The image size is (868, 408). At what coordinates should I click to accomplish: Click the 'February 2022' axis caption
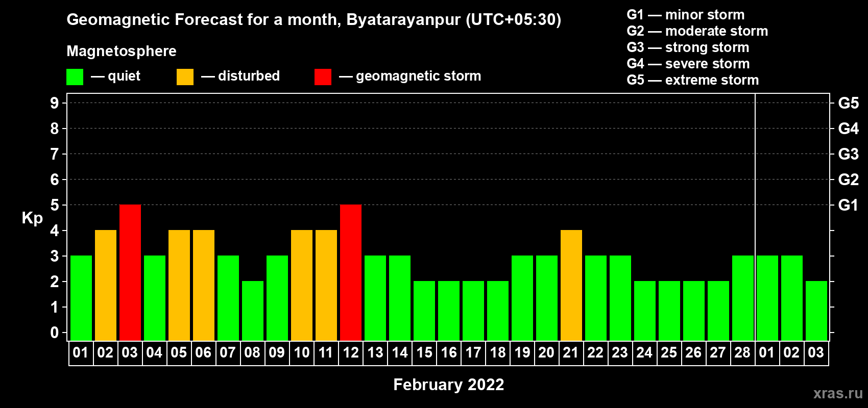449,385
